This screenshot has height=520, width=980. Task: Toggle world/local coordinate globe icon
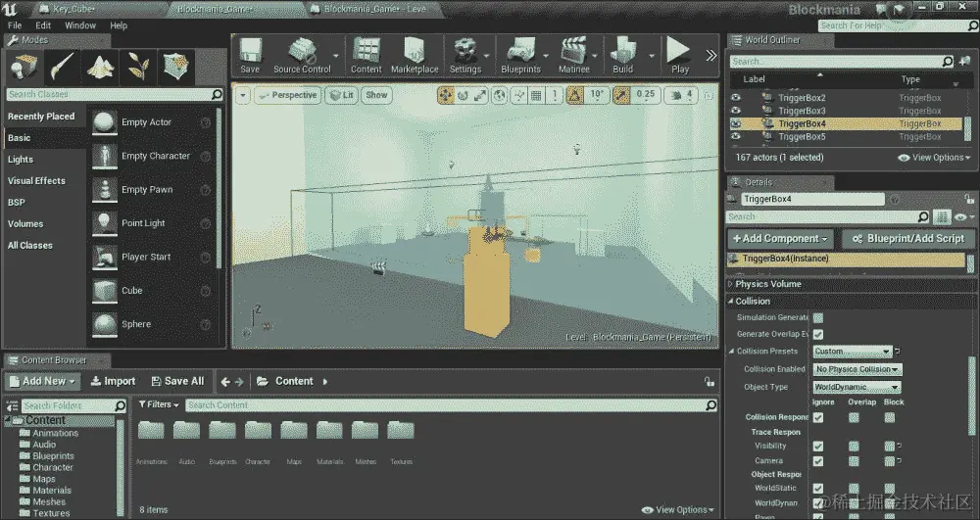(500, 95)
